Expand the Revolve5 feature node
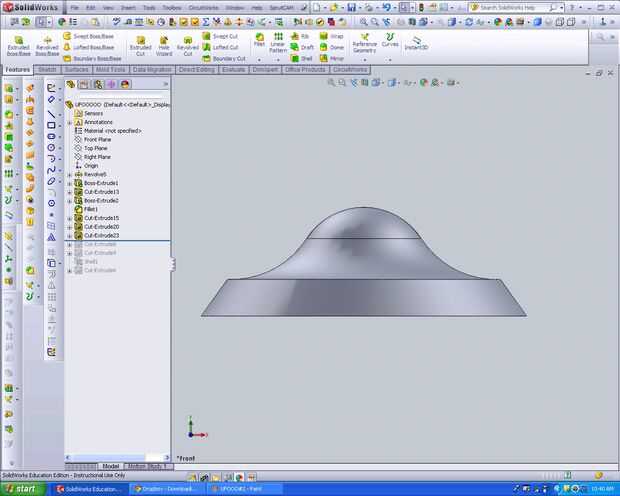Screen dimensions: 620x496 coord(70,175)
